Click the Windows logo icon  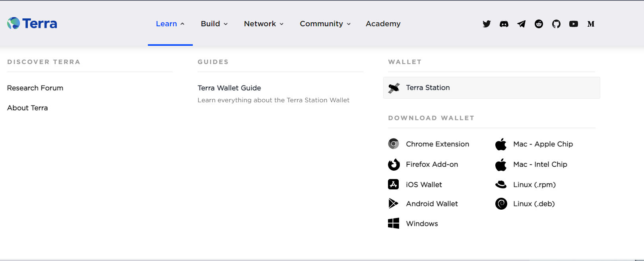click(x=394, y=223)
